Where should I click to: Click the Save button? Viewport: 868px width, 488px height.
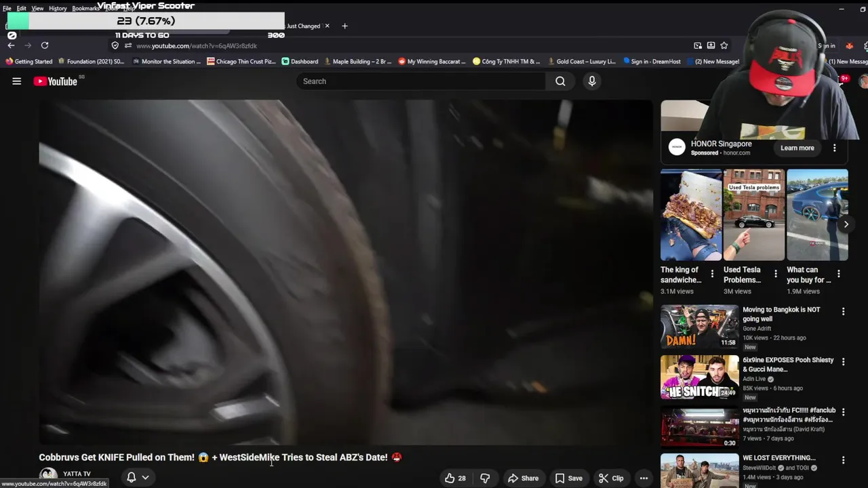[568, 479]
